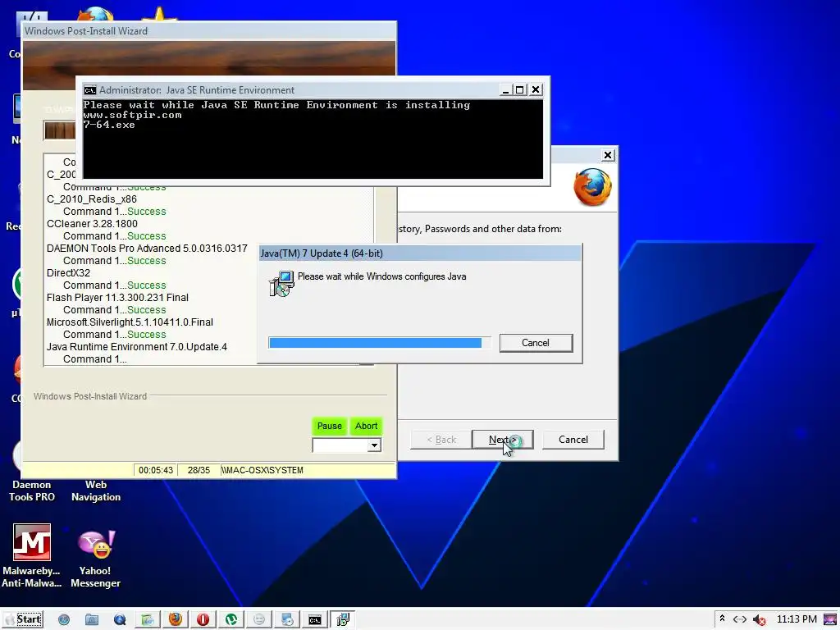
Task: Select the CCleaner 3.28.1800 log entry
Action: coord(92,223)
